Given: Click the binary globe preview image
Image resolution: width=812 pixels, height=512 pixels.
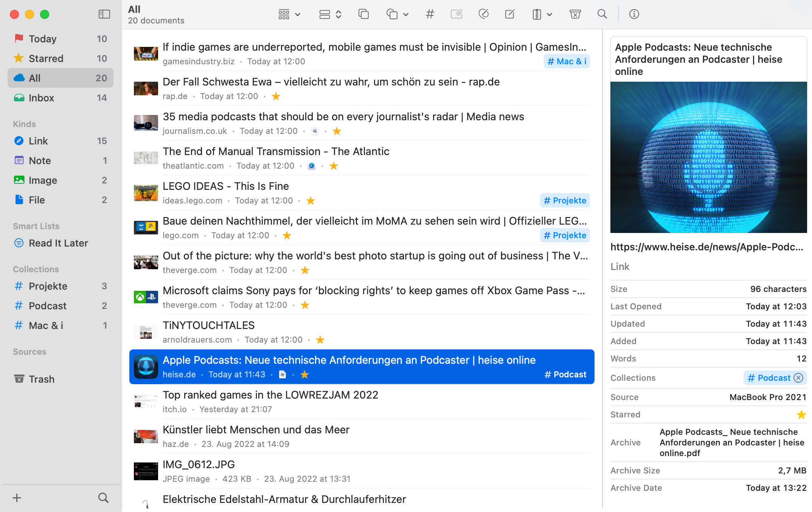Looking at the screenshot, I should coord(708,157).
